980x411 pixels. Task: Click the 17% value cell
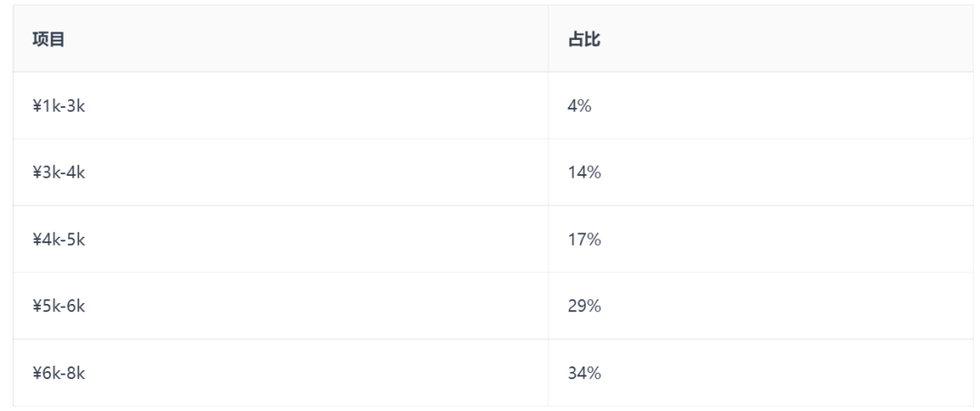[x=584, y=240]
